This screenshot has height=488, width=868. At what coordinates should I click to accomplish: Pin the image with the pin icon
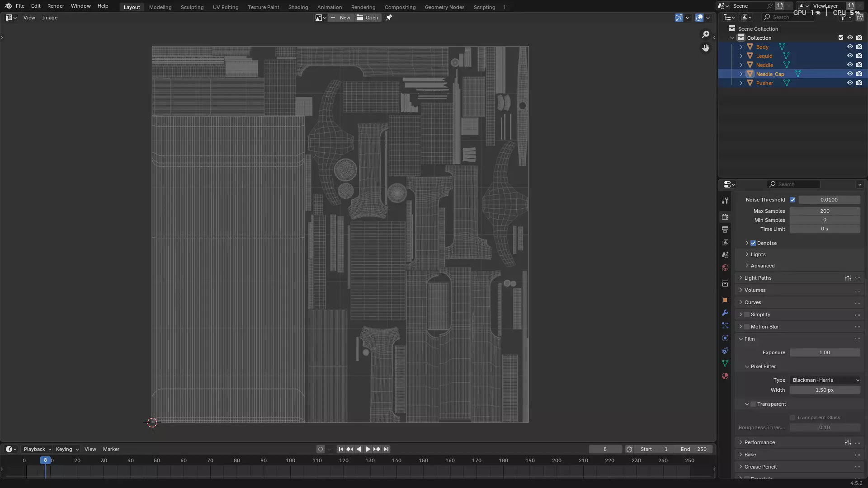pyautogui.click(x=389, y=18)
